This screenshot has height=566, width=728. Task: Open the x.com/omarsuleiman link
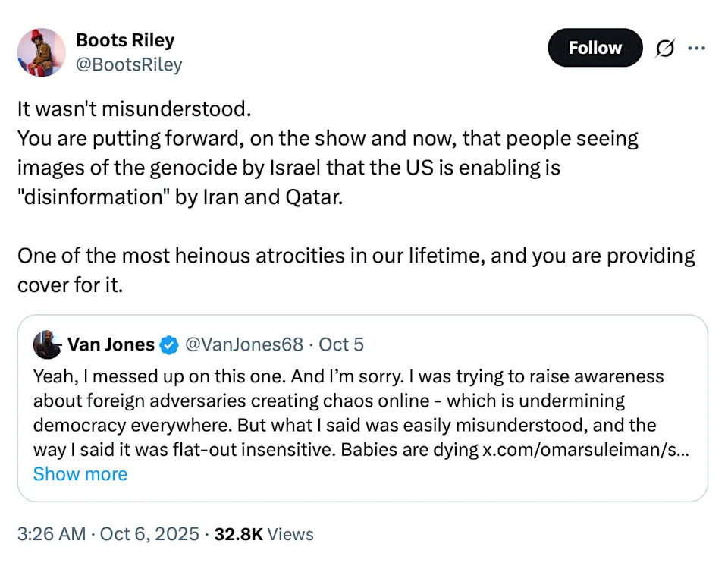pos(585,449)
